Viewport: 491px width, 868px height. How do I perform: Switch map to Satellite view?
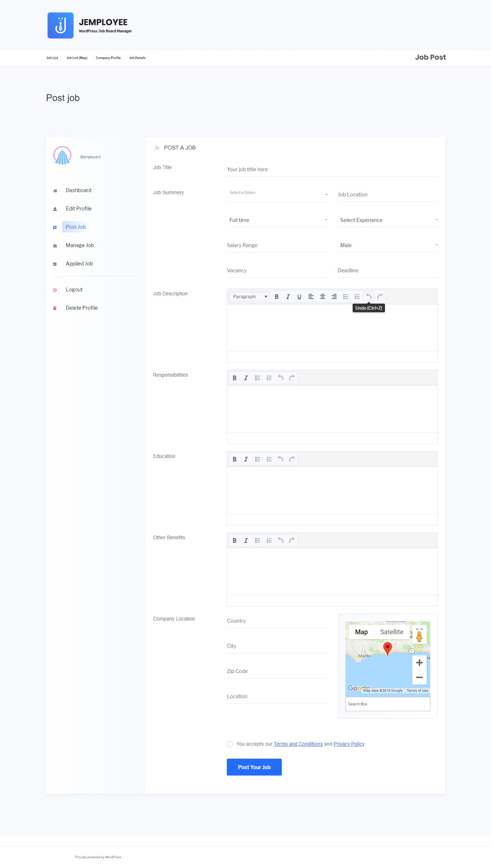pos(392,632)
